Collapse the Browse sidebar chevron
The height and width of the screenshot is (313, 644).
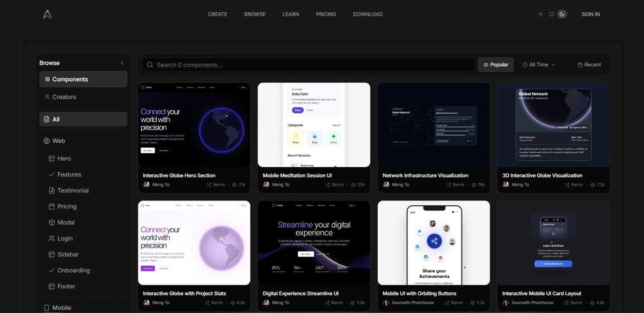click(x=122, y=63)
